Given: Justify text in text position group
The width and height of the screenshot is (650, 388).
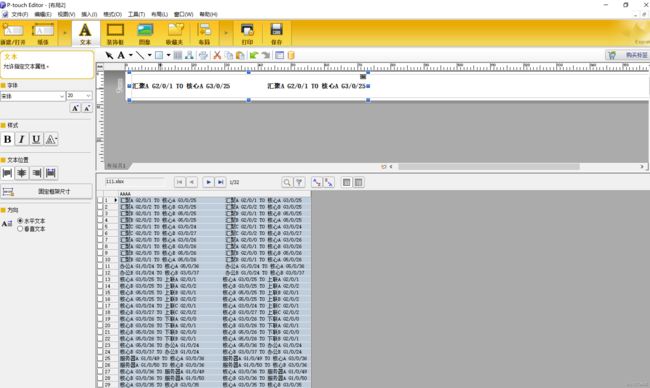Looking at the screenshot, I should click(x=51, y=173).
